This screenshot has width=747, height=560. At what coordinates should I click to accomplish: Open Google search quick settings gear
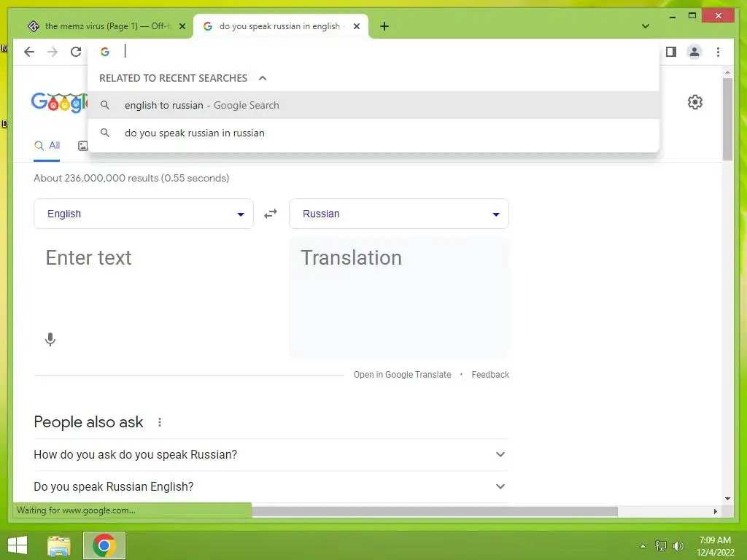point(695,102)
